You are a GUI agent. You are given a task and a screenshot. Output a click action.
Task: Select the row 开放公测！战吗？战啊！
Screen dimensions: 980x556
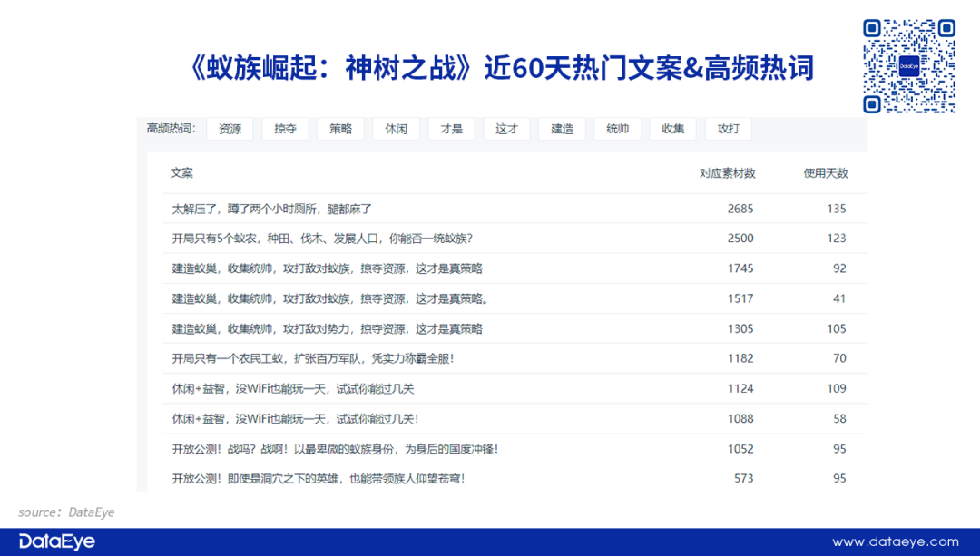click(515, 449)
